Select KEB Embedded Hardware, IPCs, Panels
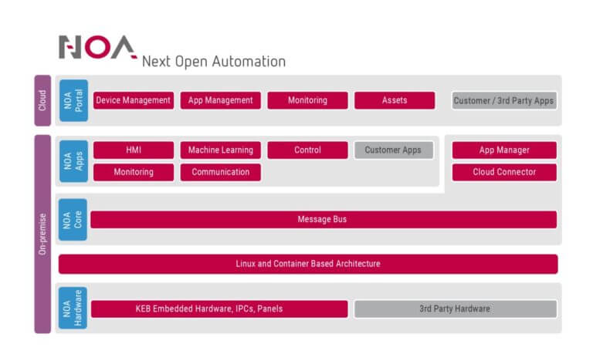 pos(219,309)
